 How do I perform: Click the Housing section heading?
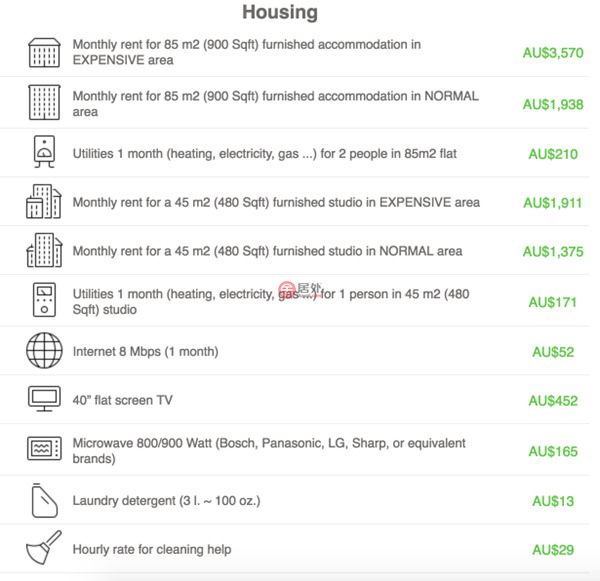click(280, 12)
